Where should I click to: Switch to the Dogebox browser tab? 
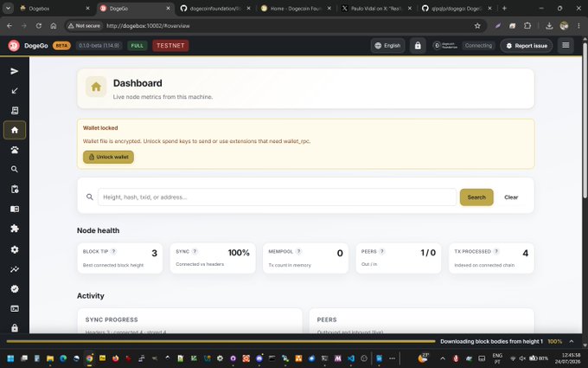tap(54, 9)
